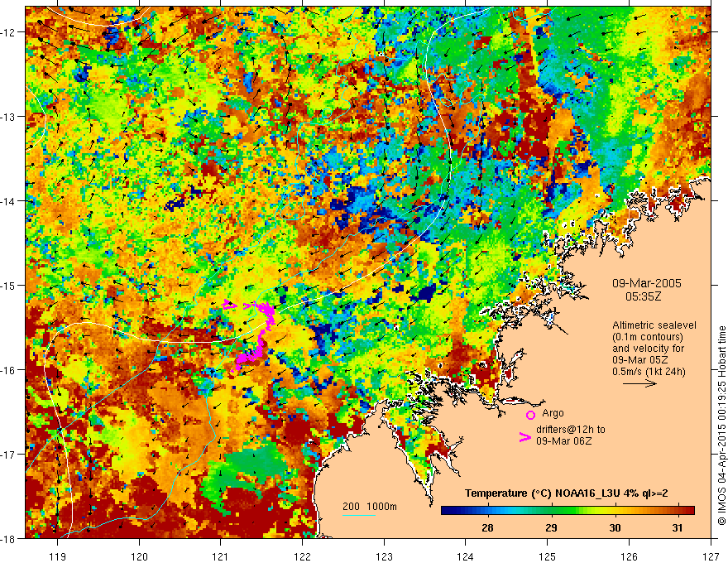Click the '28' color bar tick label
Image resolution: width=728 pixels, height=563 pixels.
[x=487, y=527]
